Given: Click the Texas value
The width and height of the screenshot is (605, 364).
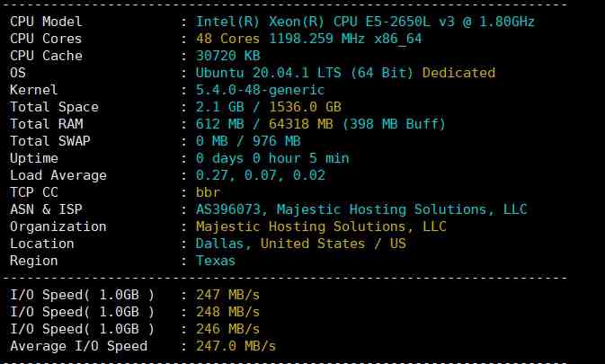Looking at the screenshot, I should click(215, 261).
